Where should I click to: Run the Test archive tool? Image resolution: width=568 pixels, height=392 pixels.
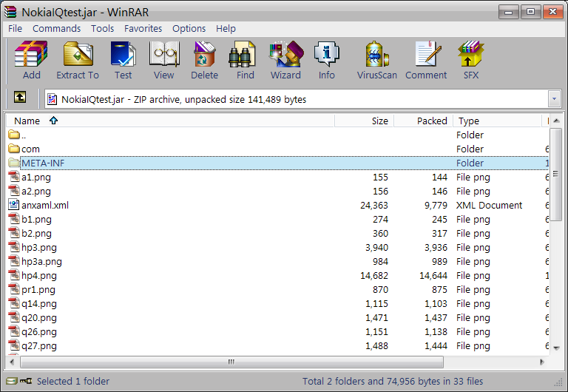click(124, 53)
